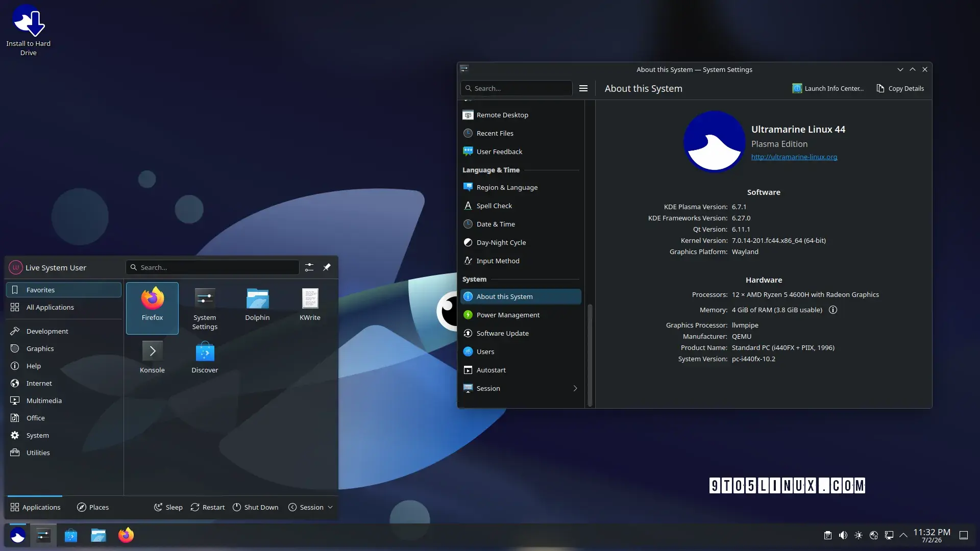Open Software Update settings

coord(521,333)
